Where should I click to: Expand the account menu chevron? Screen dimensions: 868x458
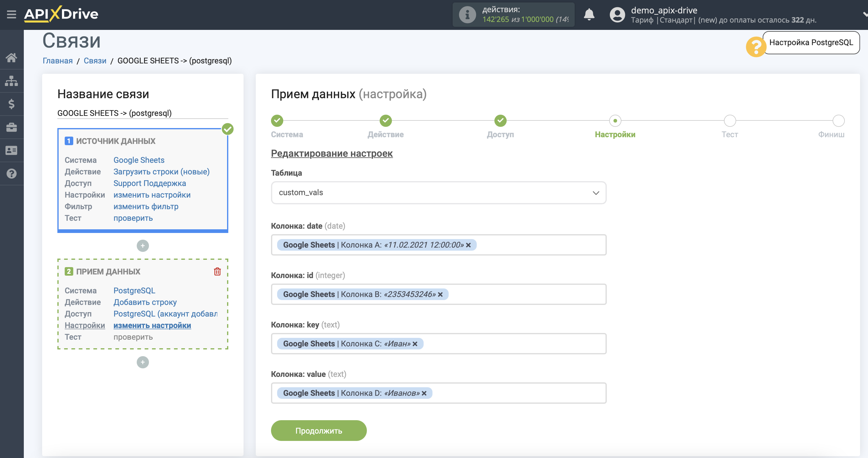[865, 14]
